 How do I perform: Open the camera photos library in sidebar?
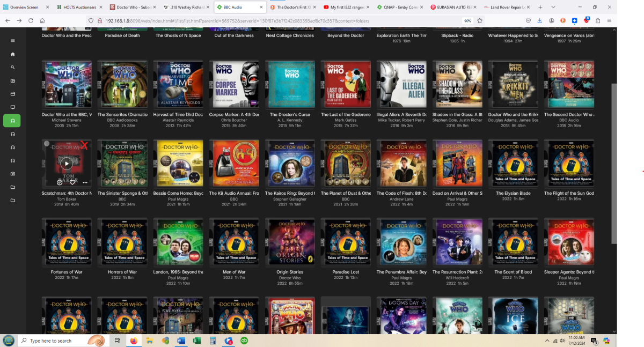click(13, 174)
